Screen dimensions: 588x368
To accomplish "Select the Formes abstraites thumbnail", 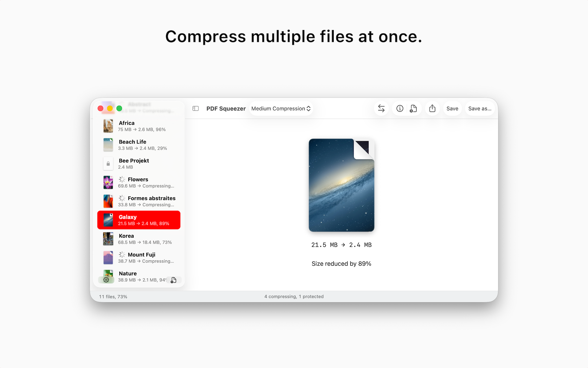I will 108,201.
